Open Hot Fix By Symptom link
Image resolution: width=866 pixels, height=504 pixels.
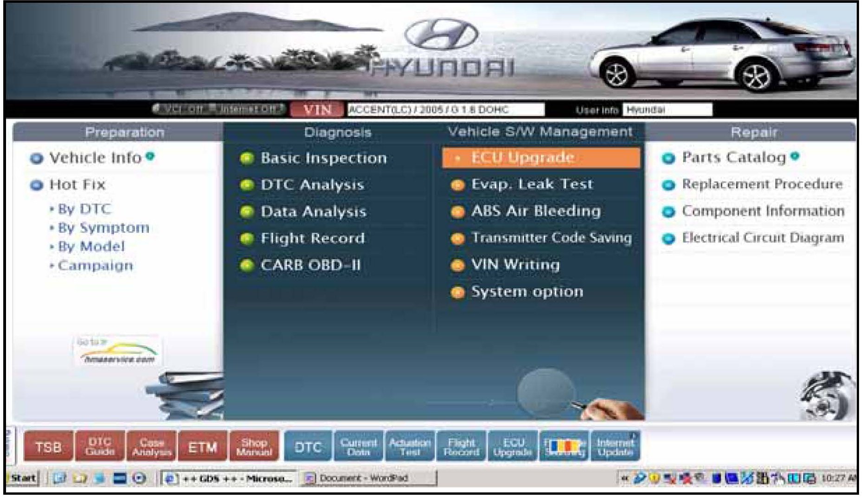click(103, 228)
